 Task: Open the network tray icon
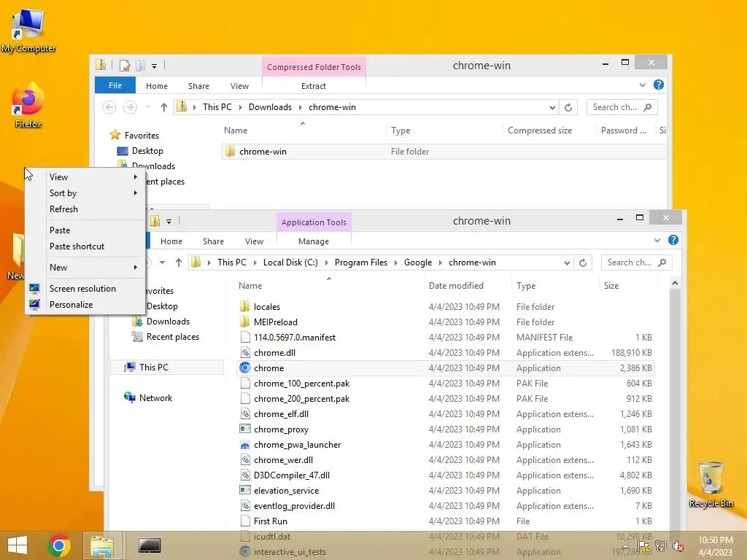point(661,546)
